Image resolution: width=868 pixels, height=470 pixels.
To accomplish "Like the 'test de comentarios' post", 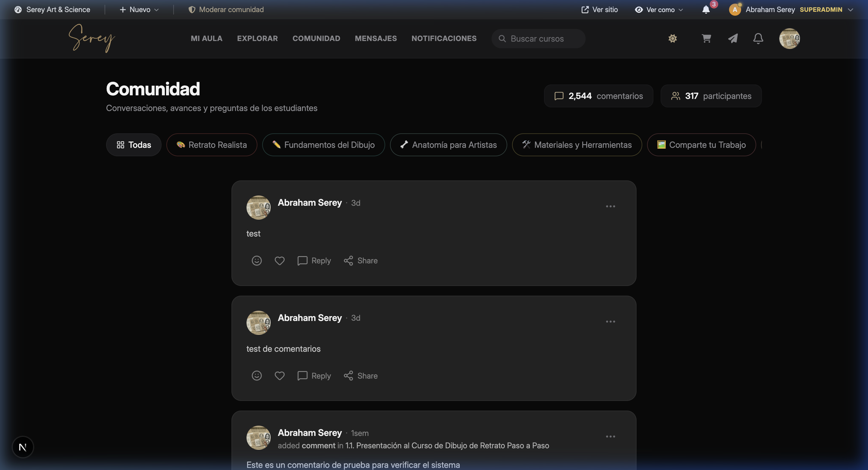I will 279,376.
